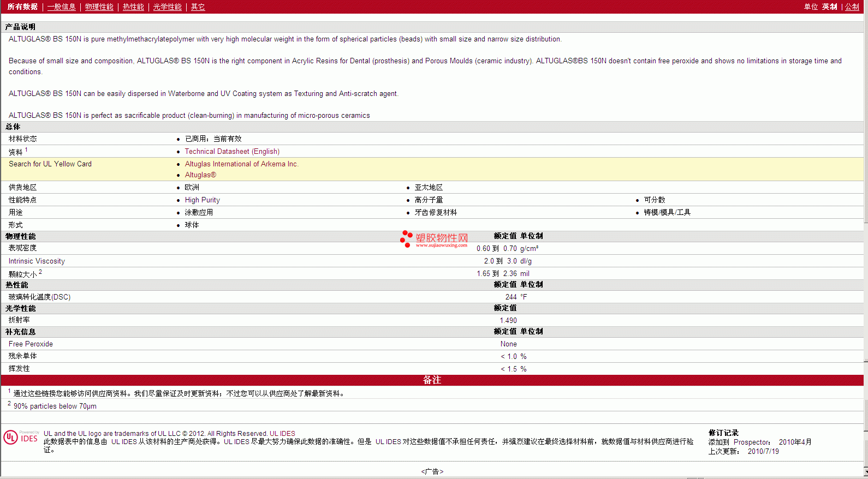Screen dimensions: 868x479
Task: Open the 一般信息 tab
Action: click(x=61, y=7)
